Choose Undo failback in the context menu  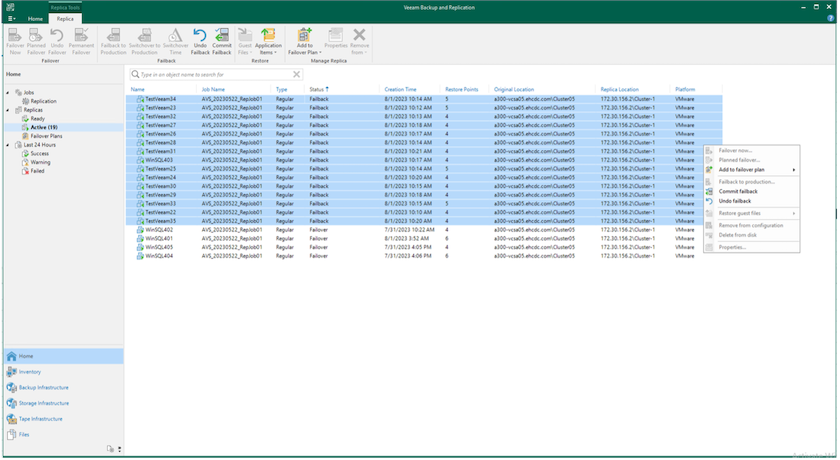coord(735,201)
